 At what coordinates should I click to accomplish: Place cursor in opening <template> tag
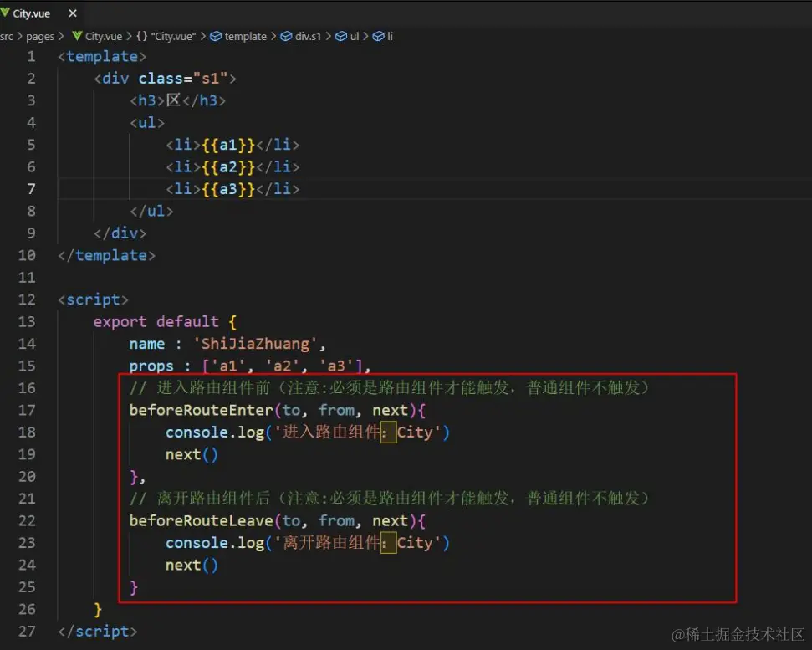click(x=102, y=56)
